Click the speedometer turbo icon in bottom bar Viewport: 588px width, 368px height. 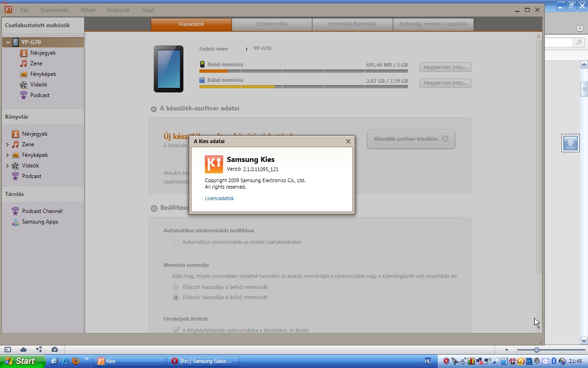(x=55, y=350)
